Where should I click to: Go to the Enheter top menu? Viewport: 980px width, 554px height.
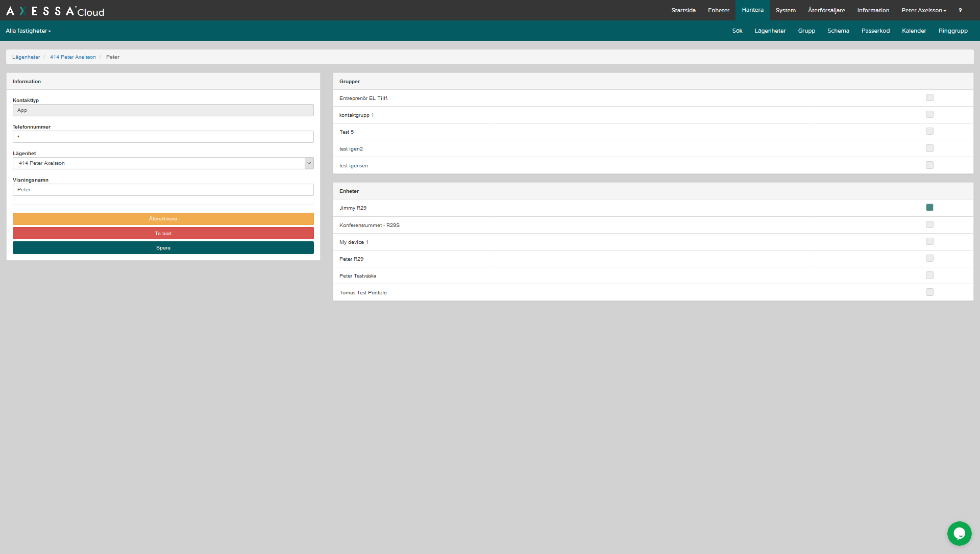point(718,10)
